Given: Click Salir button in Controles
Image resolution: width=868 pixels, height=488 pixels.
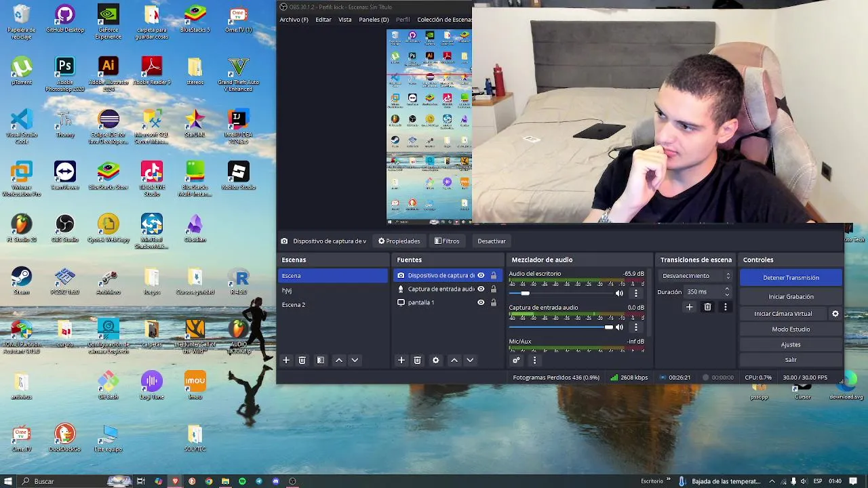Looking at the screenshot, I should [791, 360].
